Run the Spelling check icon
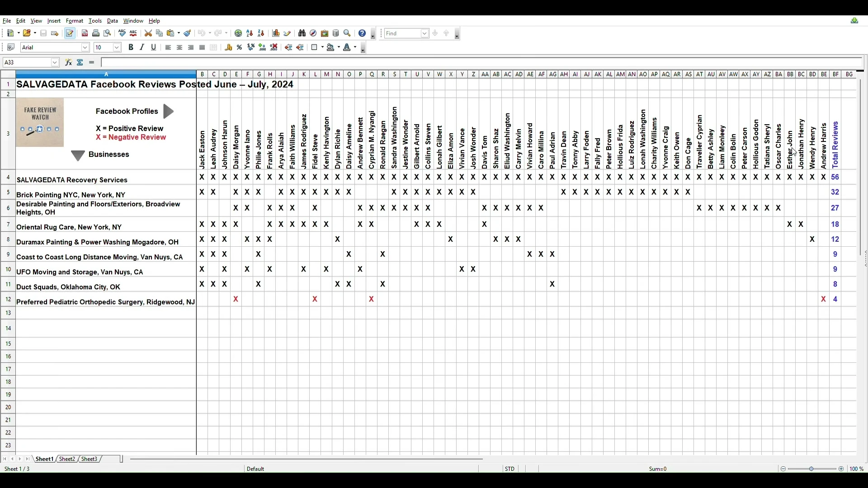 122,33
